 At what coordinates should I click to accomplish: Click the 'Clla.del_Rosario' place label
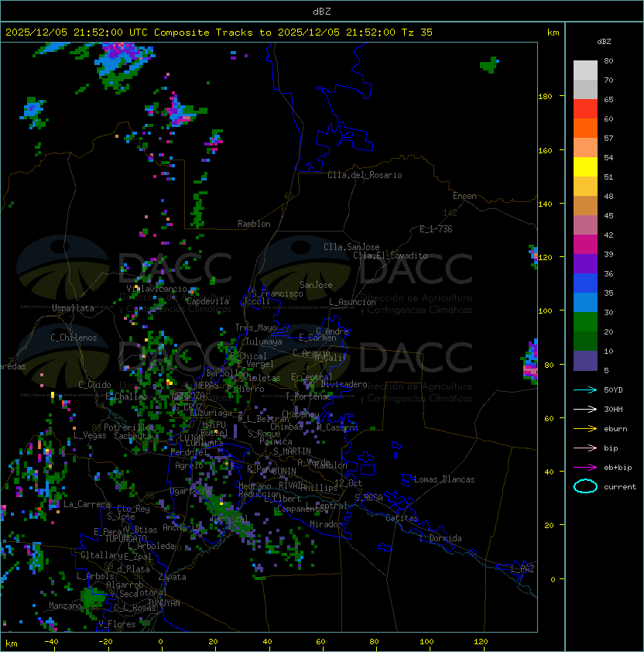[x=365, y=175]
